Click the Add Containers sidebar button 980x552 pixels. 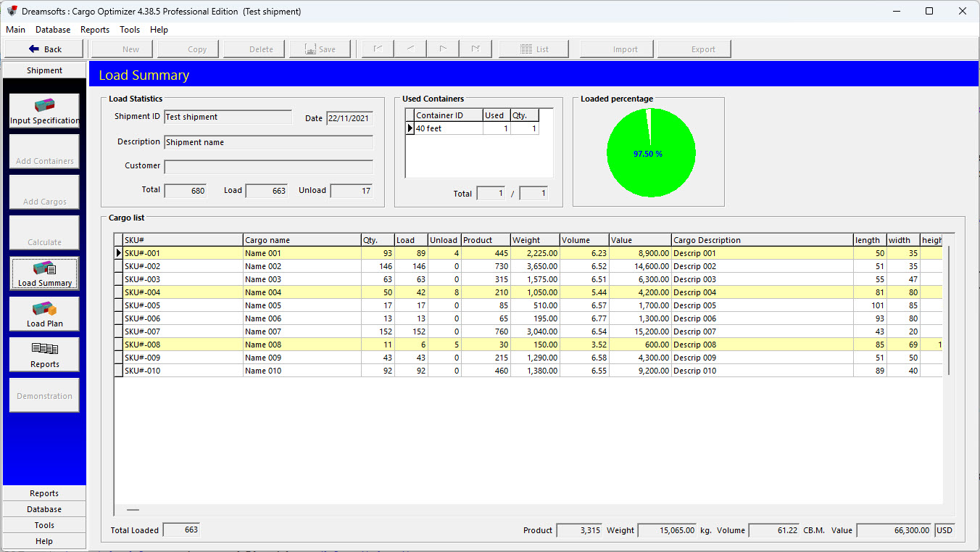(x=44, y=152)
